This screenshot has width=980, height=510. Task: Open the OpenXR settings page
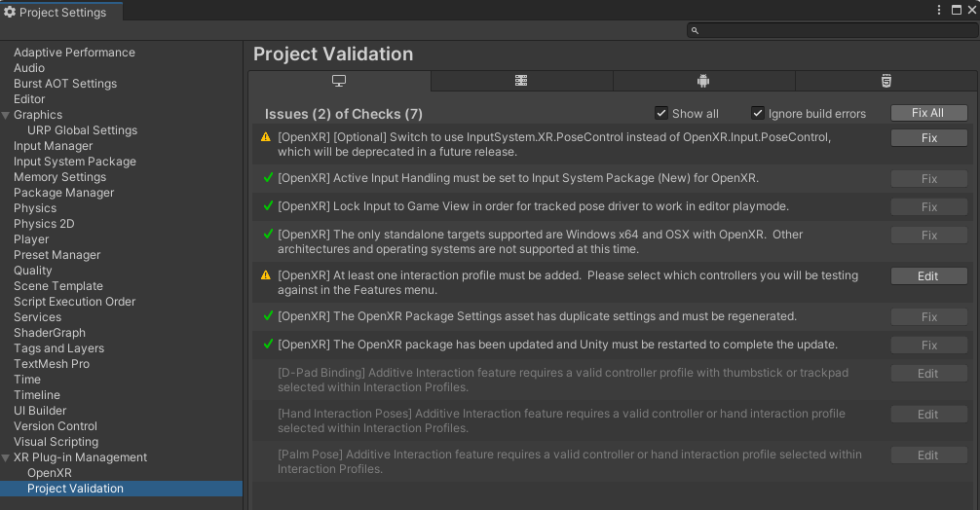[50, 473]
